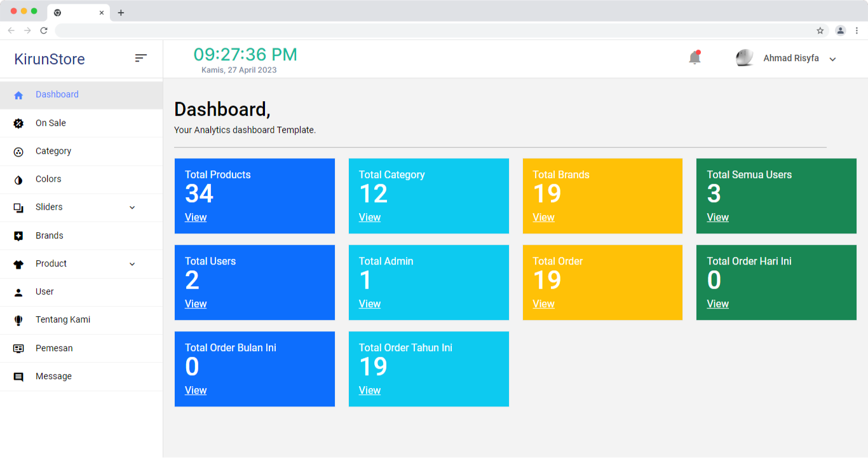Click the Pemesan card icon
Viewport: 868px width, 458px height.
[x=18, y=349]
